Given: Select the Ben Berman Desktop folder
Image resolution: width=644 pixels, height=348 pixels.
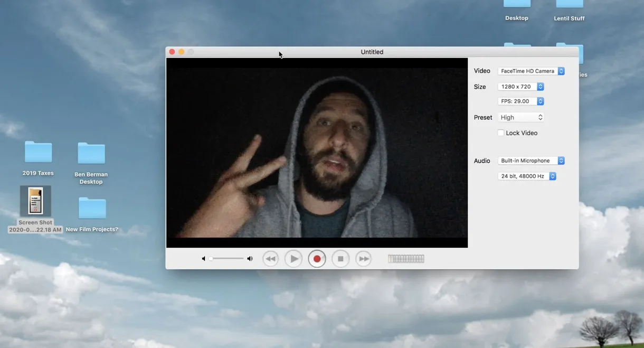Looking at the screenshot, I should (91, 154).
